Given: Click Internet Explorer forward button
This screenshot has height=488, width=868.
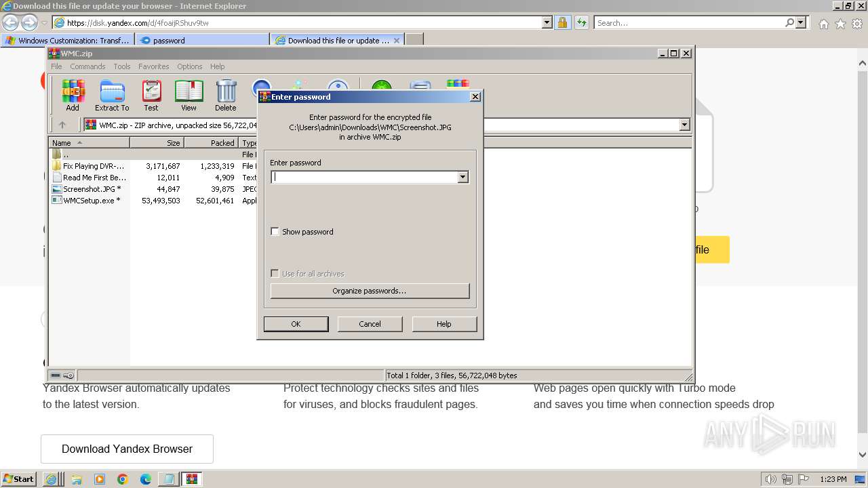Looking at the screenshot, I should pyautogui.click(x=29, y=22).
